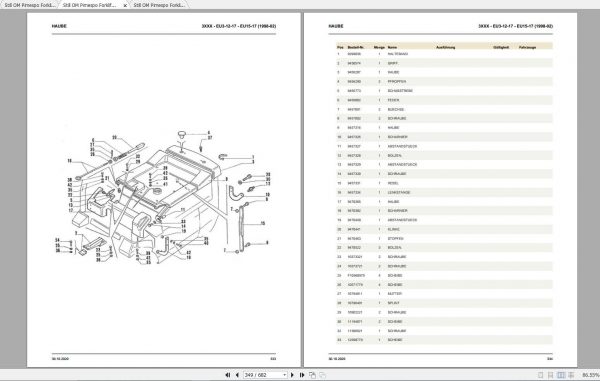Go to the previous page

tap(237, 375)
